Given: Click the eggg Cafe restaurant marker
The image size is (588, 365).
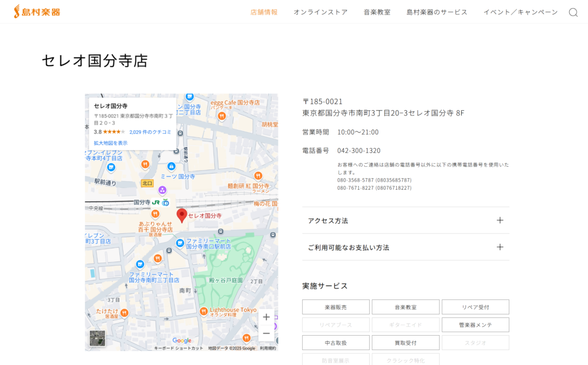Looking at the screenshot, I should pyautogui.click(x=222, y=116).
